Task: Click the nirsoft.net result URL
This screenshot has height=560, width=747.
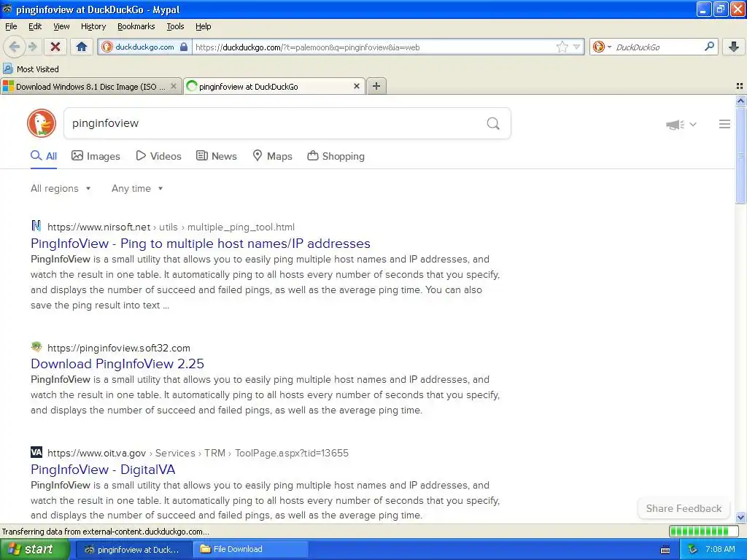Action: 171,227
